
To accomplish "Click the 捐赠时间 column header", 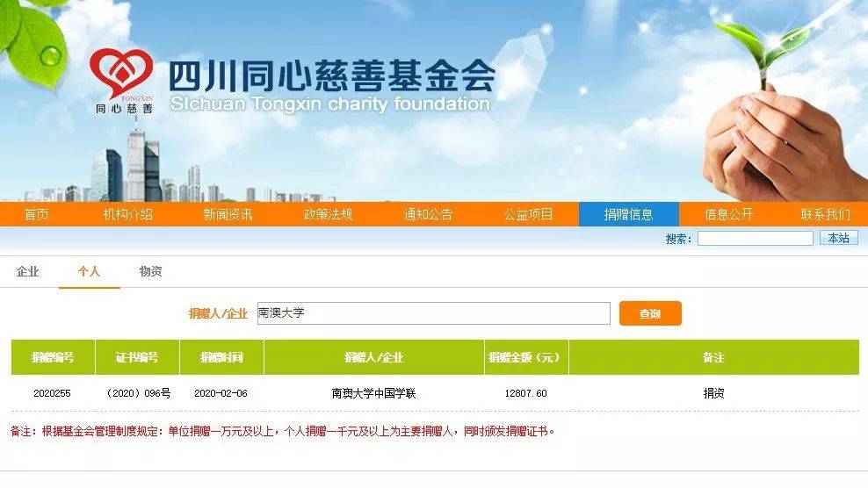I will 221,357.
